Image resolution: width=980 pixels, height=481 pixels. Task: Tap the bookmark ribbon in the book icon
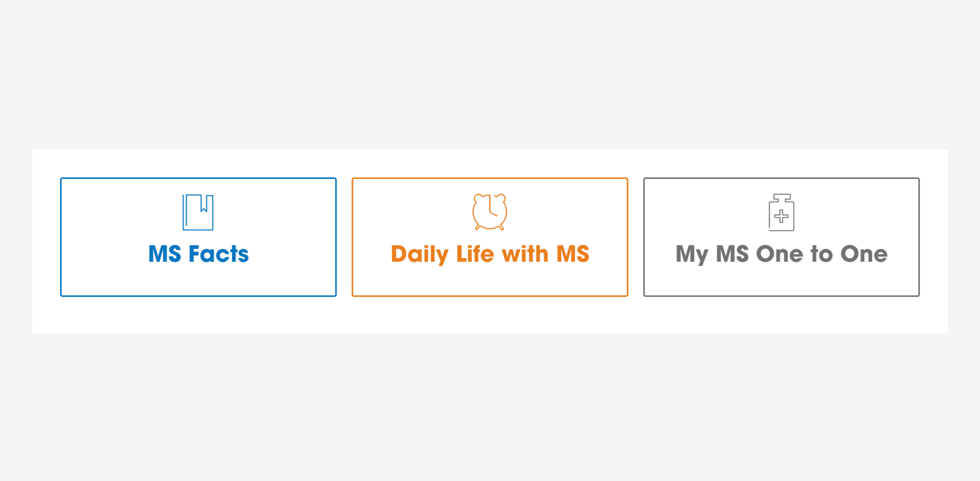point(204,205)
